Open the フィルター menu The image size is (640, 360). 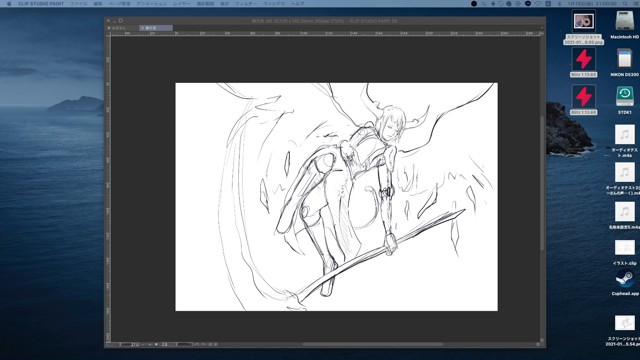point(246,4)
